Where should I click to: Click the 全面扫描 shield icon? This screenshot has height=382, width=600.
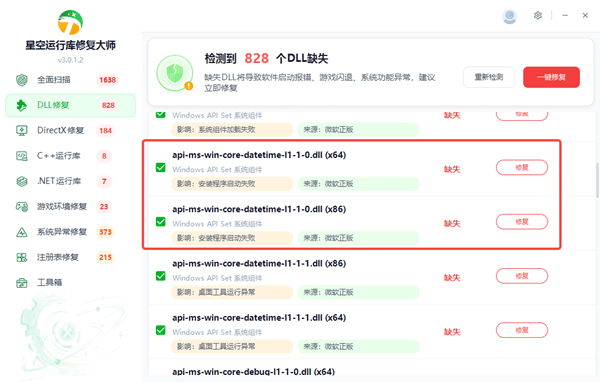click(22, 80)
